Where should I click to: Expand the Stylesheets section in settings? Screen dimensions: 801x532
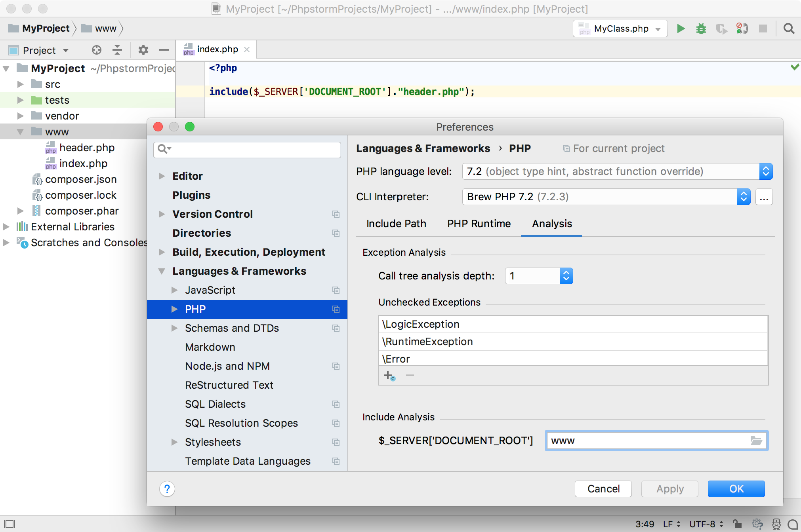(174, 443)
